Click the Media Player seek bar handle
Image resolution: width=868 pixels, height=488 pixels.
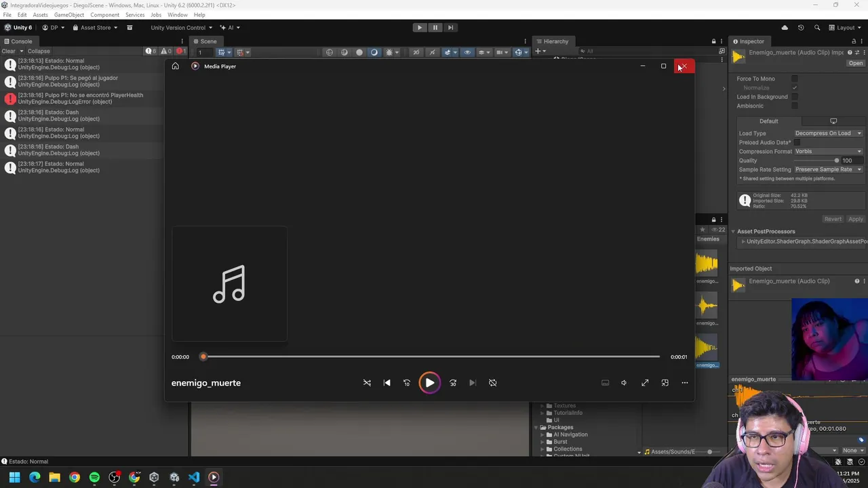pos(203,357)
